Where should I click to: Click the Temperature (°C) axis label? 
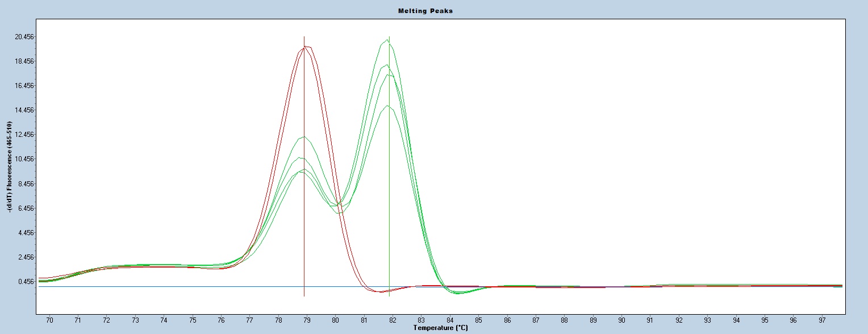[441, 328]
